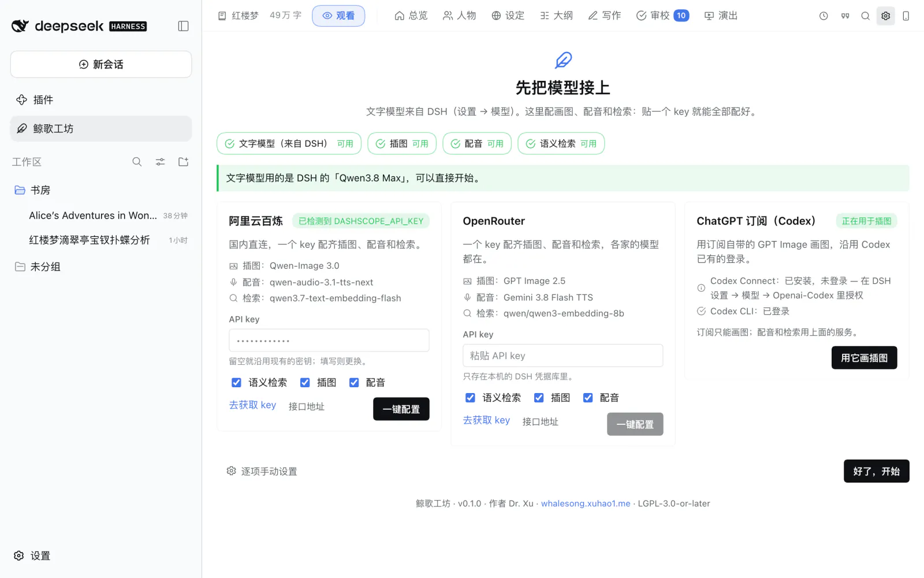Click the deepseek whale logo
924x578 pixels.
tap(20, 26)
